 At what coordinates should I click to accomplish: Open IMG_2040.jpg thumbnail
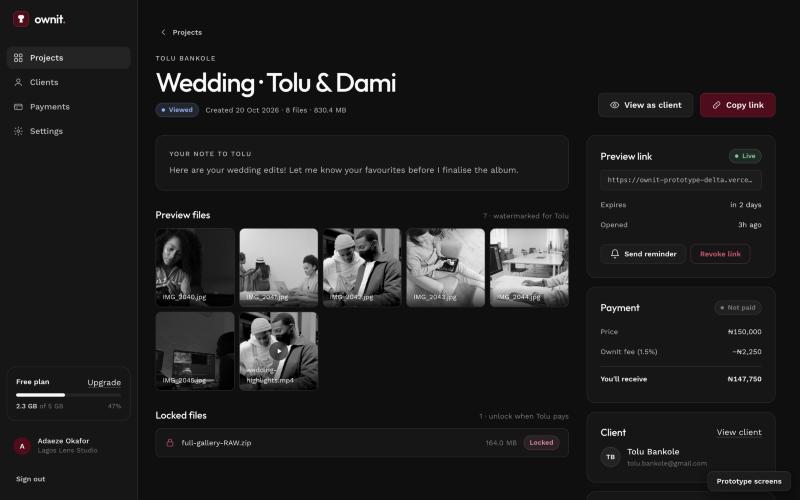pos(195,267)
